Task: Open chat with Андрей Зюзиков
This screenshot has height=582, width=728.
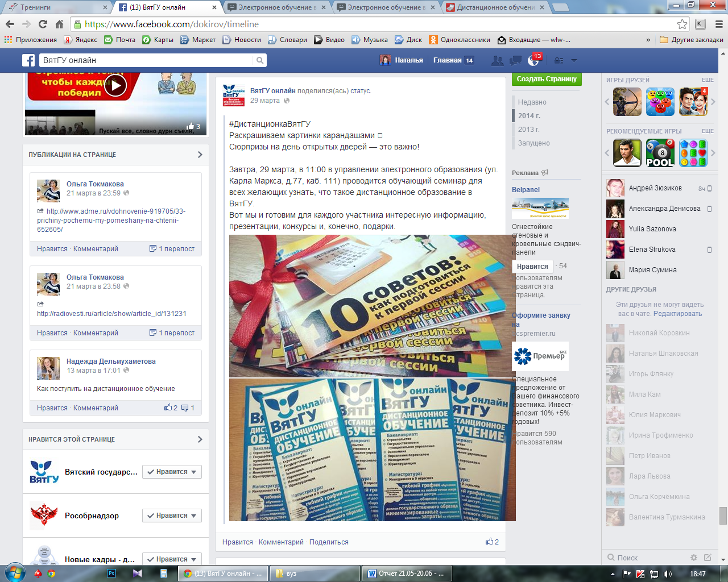Action: coord(660,188)
